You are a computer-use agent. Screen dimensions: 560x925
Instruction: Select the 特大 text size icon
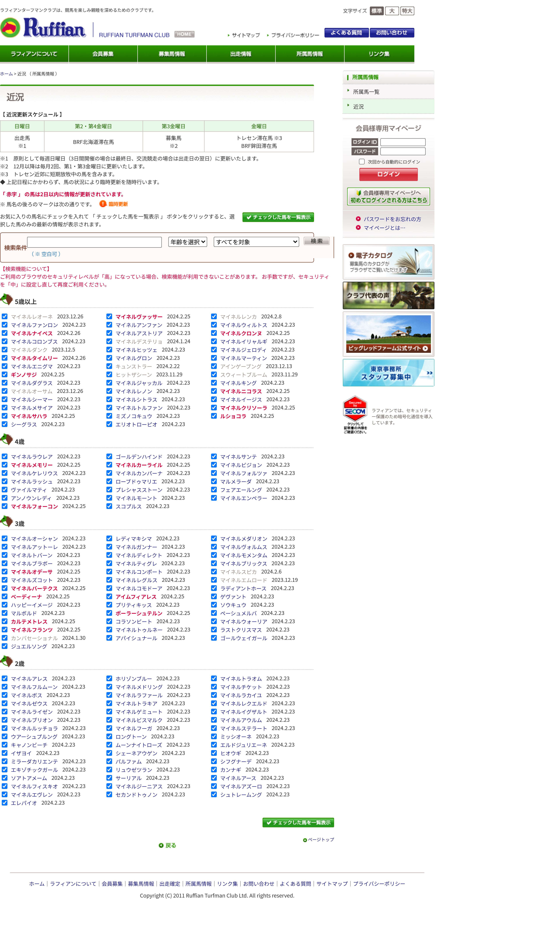tap(407, 11)
